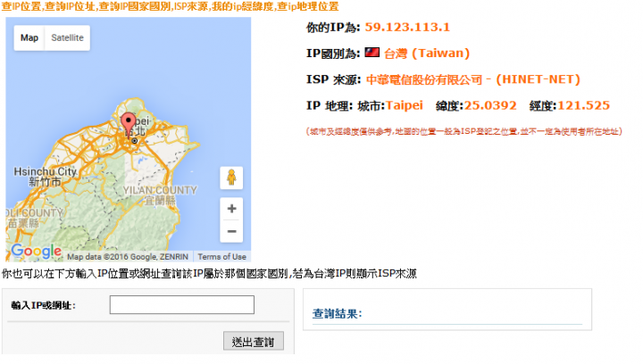Click the Taiwan flag icon

(x=372, y=53)
